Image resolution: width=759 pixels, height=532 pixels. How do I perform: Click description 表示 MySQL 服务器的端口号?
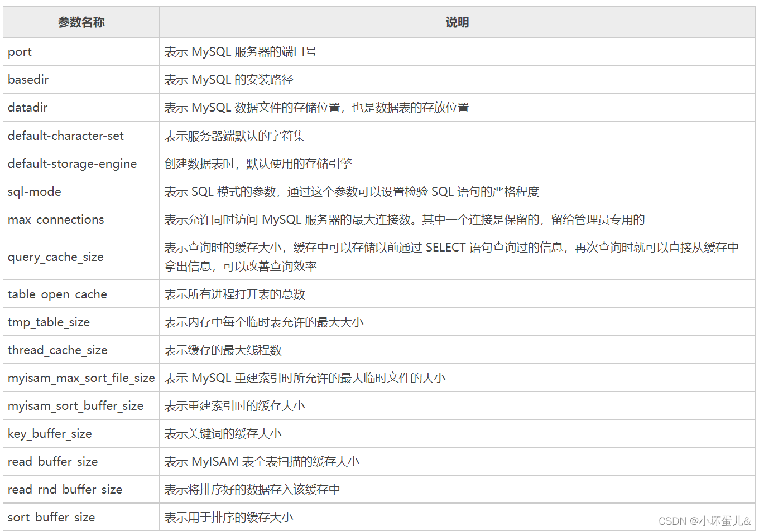pos(240,52)
